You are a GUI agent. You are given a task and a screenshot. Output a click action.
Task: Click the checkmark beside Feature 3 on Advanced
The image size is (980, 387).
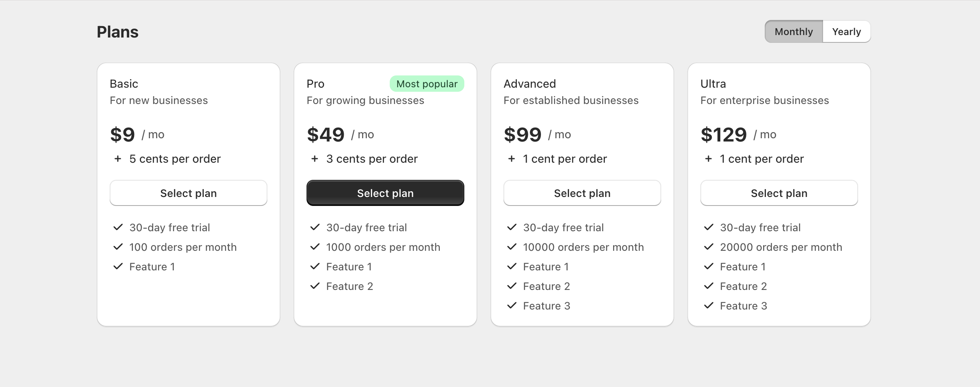point(511,305)
